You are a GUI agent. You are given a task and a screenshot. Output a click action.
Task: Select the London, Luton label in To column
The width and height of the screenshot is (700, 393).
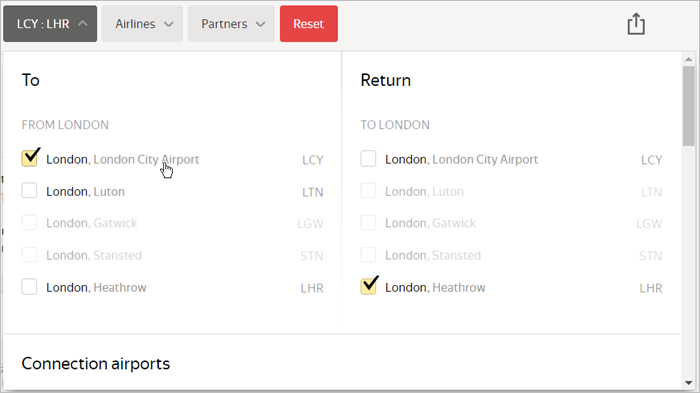[85, 192]
